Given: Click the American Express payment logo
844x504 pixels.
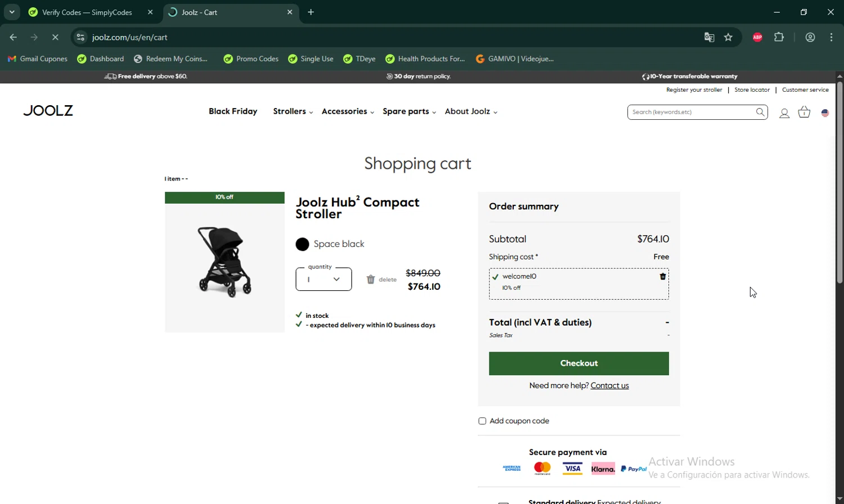Looking at the screenshot, I should [x=511, y=469].
